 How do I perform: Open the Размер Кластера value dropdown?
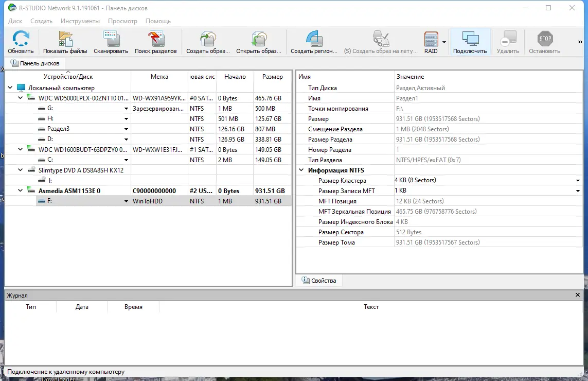[579, 180]
